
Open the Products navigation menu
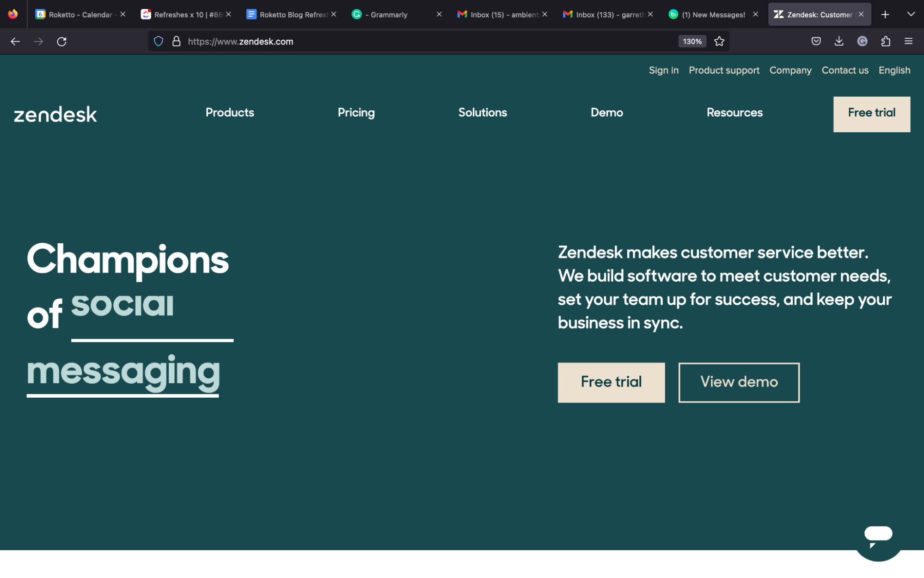[x=229, y=112]
